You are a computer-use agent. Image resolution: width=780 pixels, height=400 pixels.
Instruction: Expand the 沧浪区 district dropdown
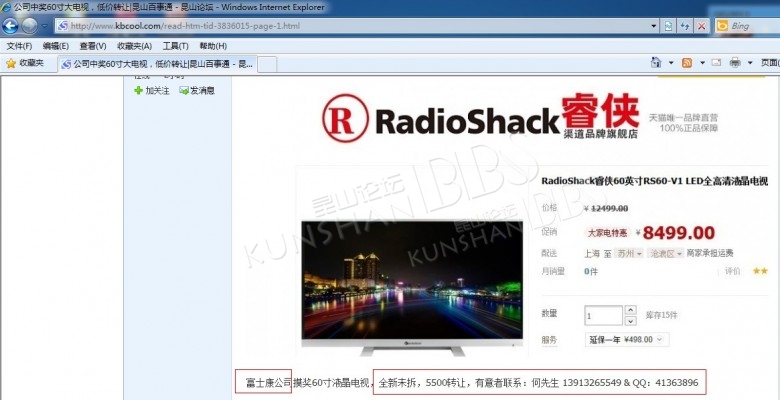point(664,253)
